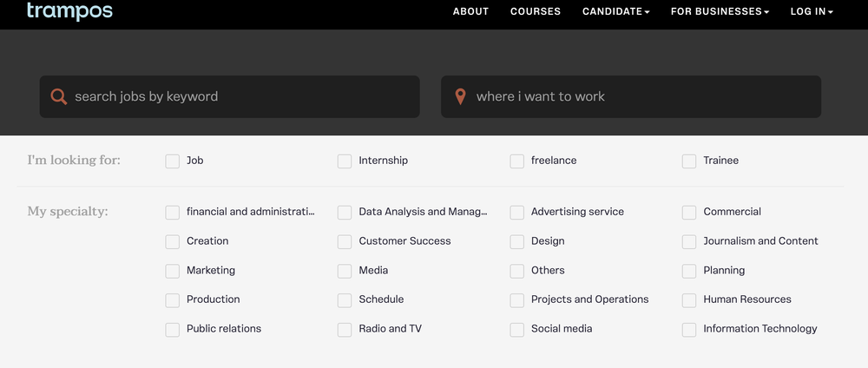Expand the For Businesses dropdown

tap(720, 11)
